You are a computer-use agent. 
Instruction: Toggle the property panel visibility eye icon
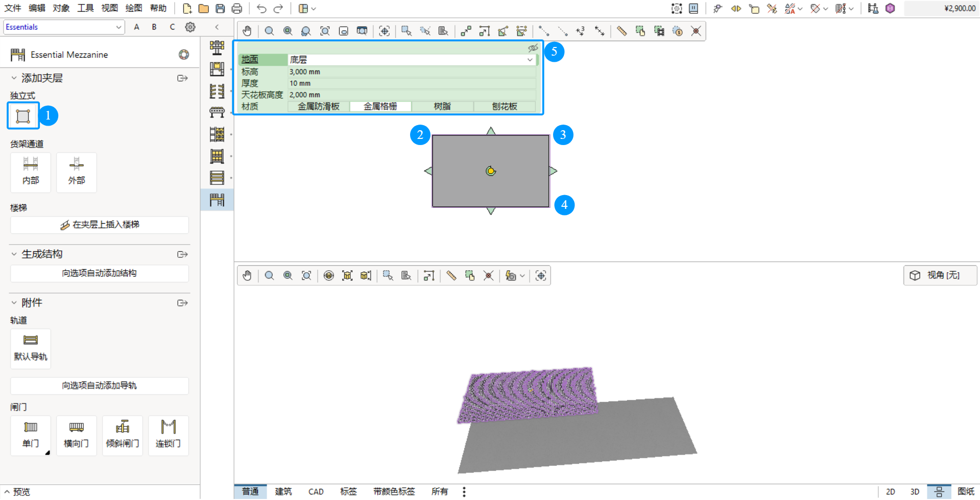click(533, 47)
